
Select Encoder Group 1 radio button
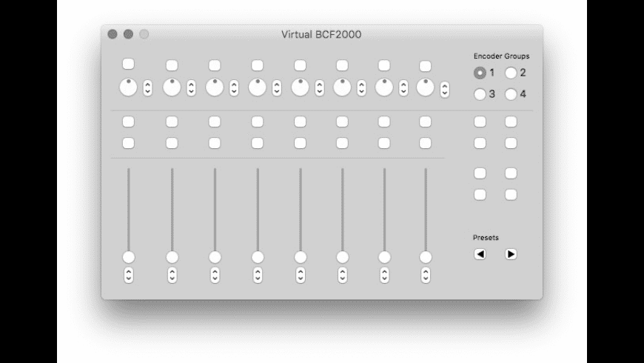click(480, 73)
